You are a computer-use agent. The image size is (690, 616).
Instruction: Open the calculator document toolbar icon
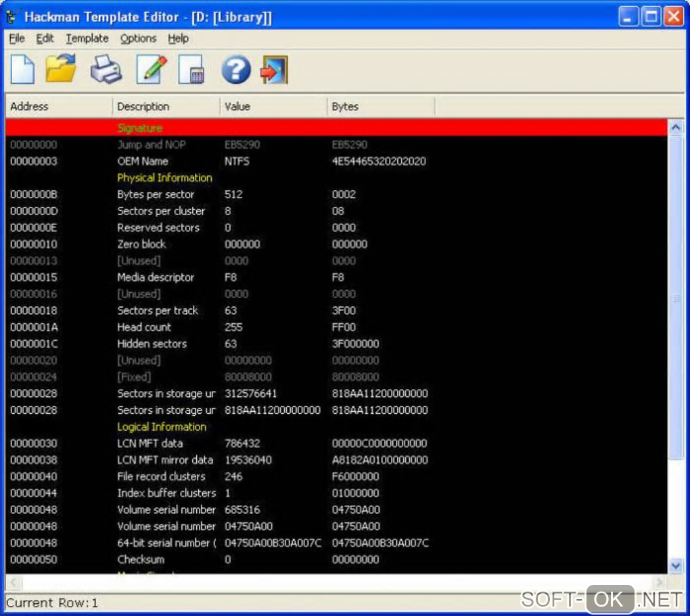191,70
